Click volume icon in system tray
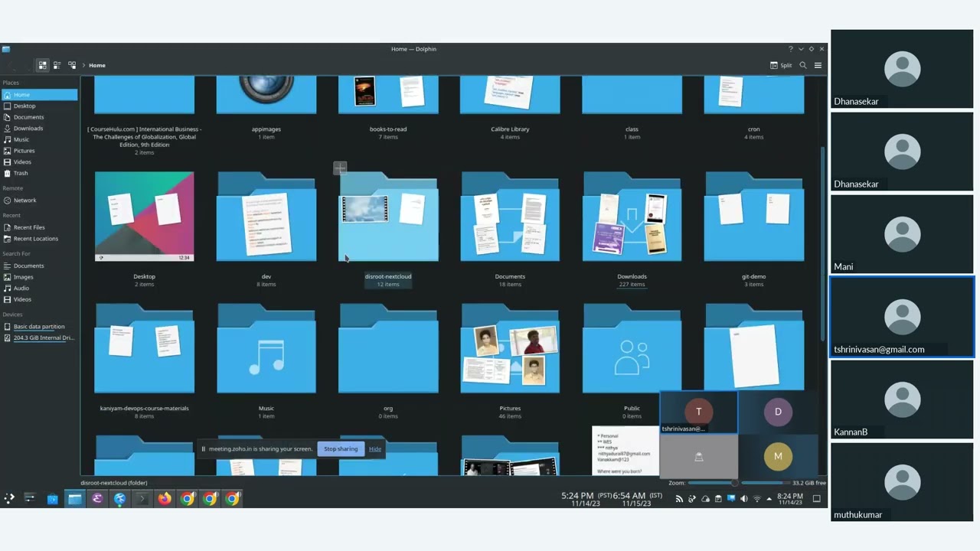980x551 pixels. click(x=744, y=499)
